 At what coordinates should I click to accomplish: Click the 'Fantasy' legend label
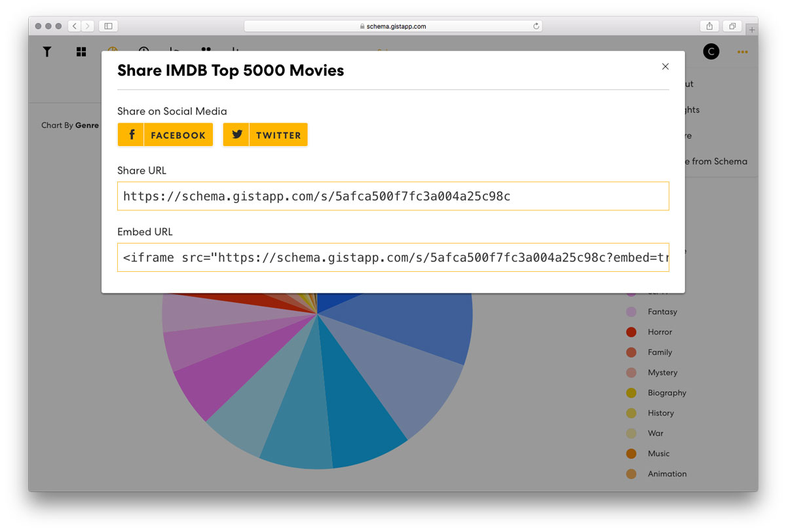click(662, 312)
